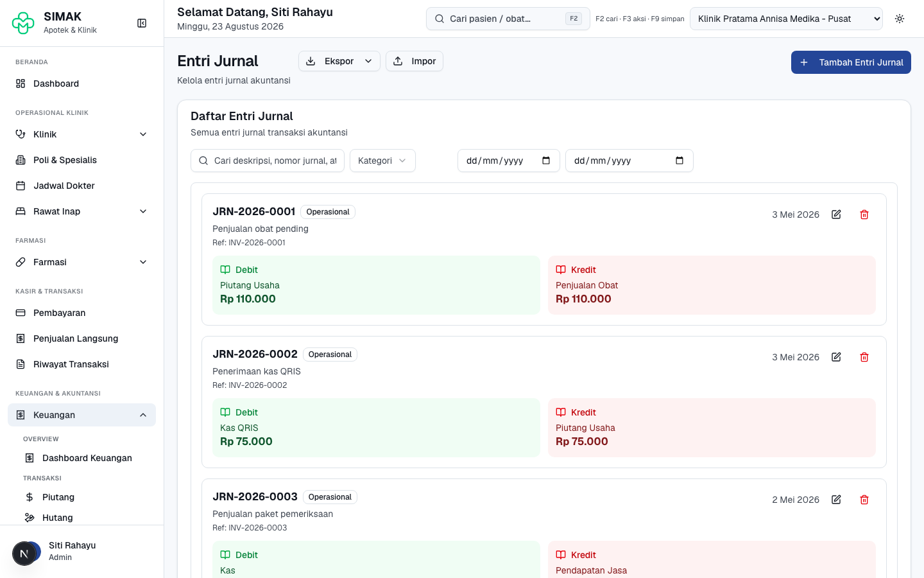
Task: Go to Hutang submenu item
Action: (86, 518)
